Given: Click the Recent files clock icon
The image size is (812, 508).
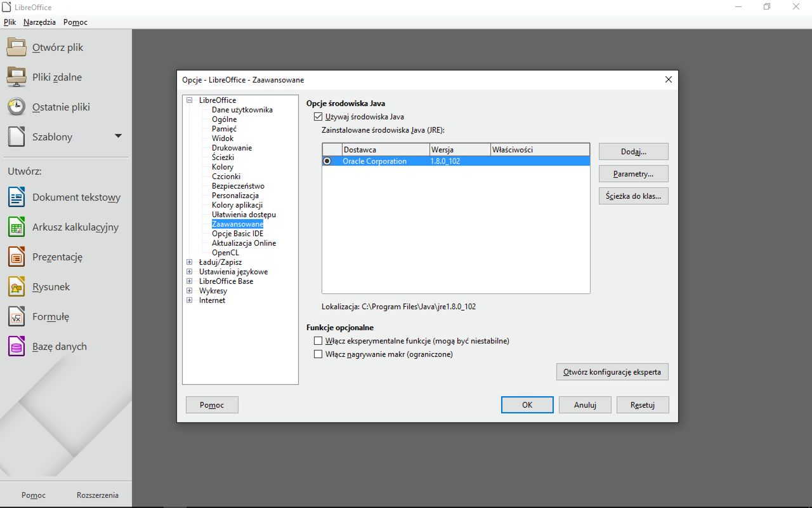Looking at the screenshot, I should 16,107.
